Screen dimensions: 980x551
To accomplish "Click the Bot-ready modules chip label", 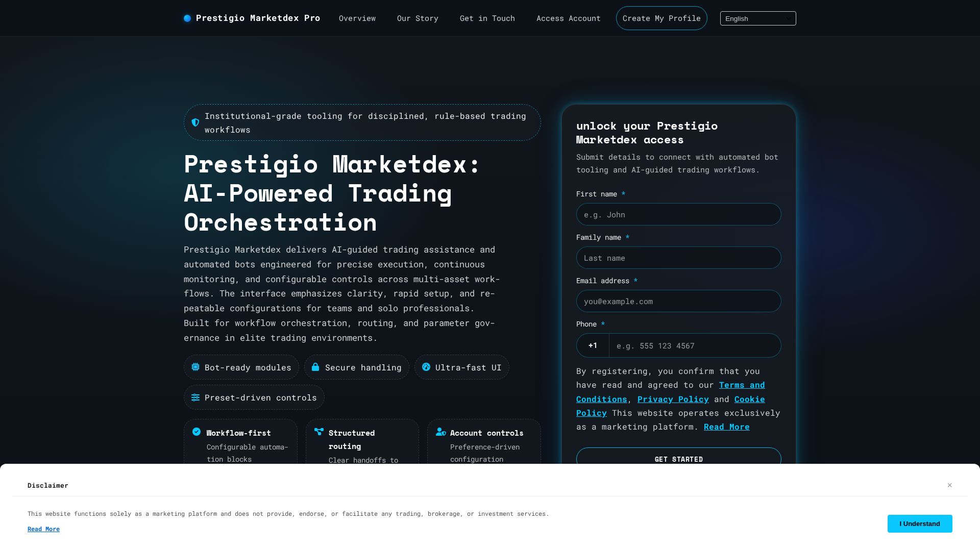I will click(x=248, y=367).
